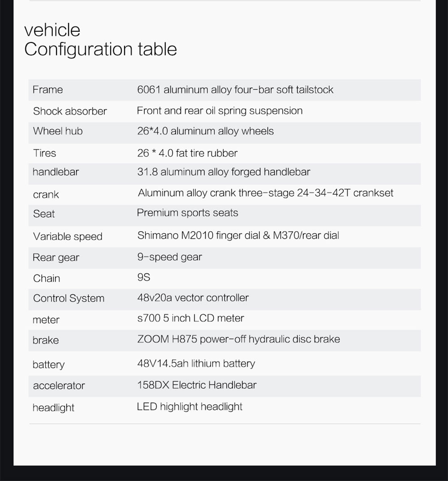Click the "vehicle Configuration table" heading

pyautogui.click(x=100, y=40)
